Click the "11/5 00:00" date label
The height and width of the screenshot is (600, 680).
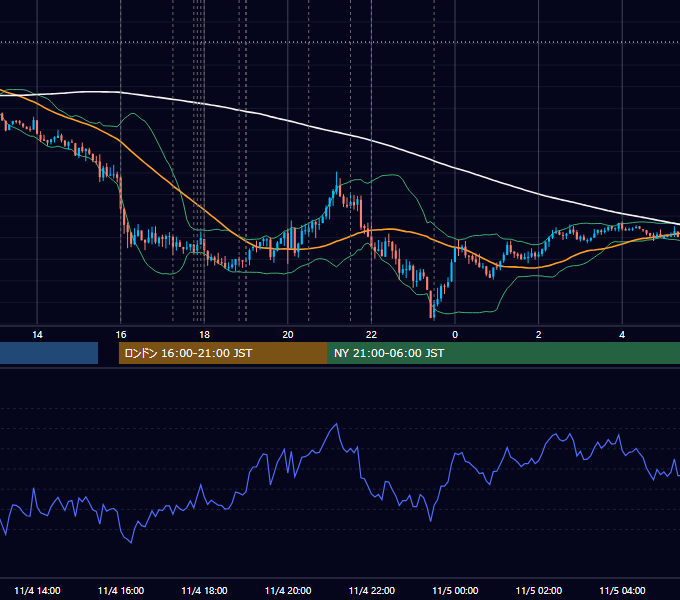(x=455, y=590)
